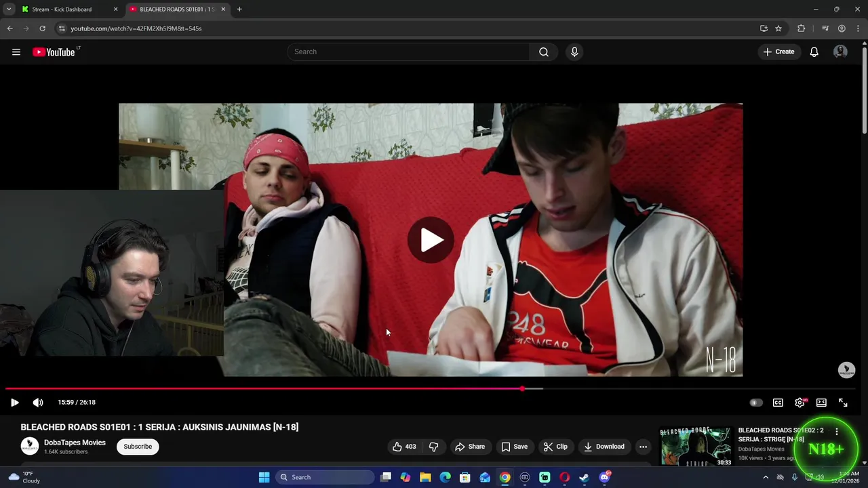The width and height of the screenshot is (868, 488).
Task: Launch File Explorer from the taskbar
Action: click(x=425, y=477)
